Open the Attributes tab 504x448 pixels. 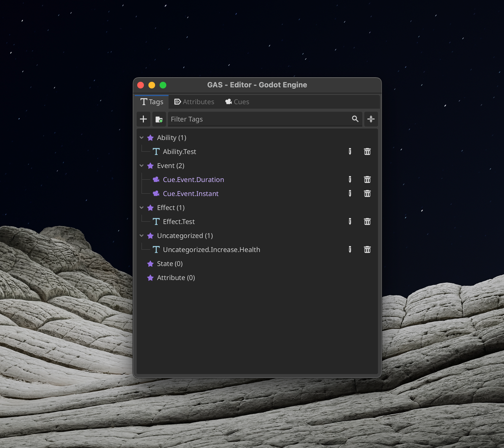[x=194, y=102]
